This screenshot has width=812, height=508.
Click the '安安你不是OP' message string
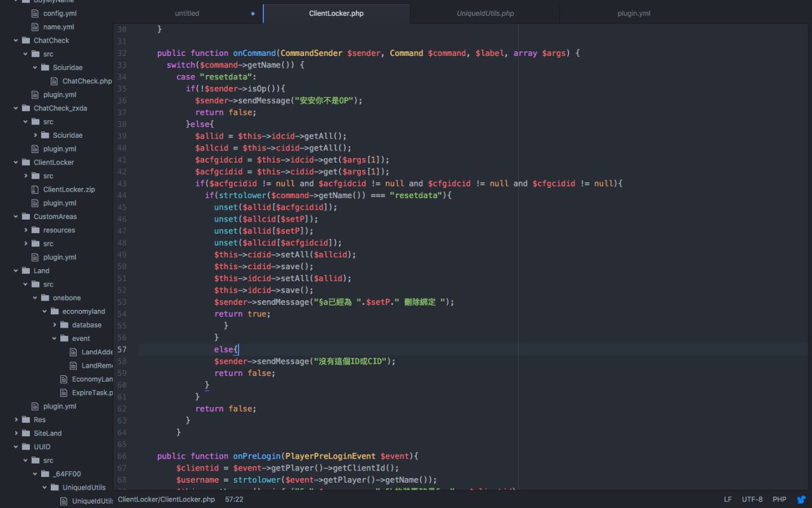(x=324, y=100)
